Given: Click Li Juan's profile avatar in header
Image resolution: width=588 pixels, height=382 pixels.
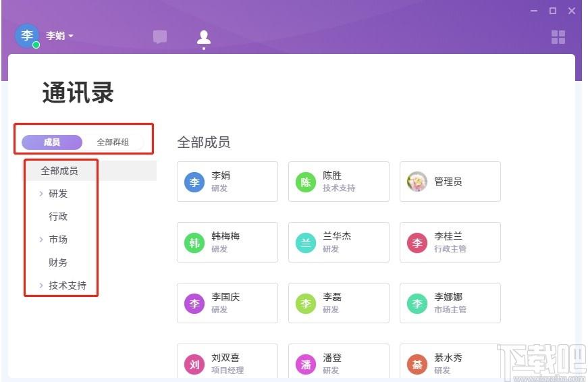Looking at the screenshot, I should pos(27,36).
